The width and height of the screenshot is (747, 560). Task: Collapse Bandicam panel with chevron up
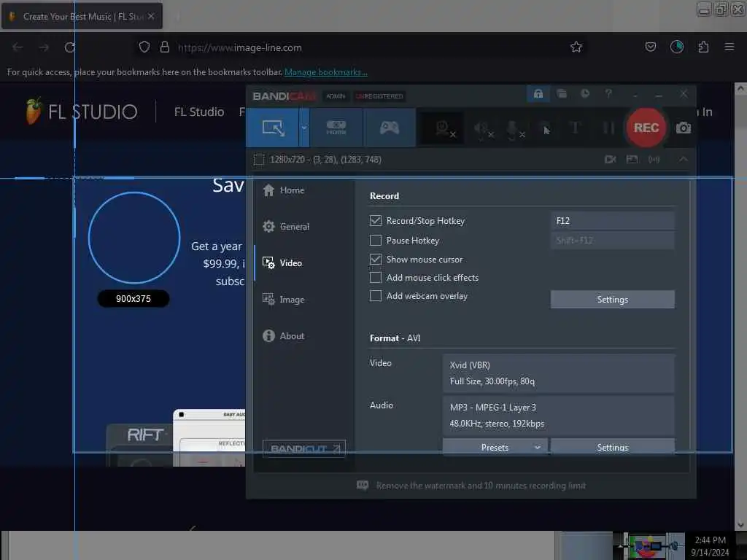(683, 159)
